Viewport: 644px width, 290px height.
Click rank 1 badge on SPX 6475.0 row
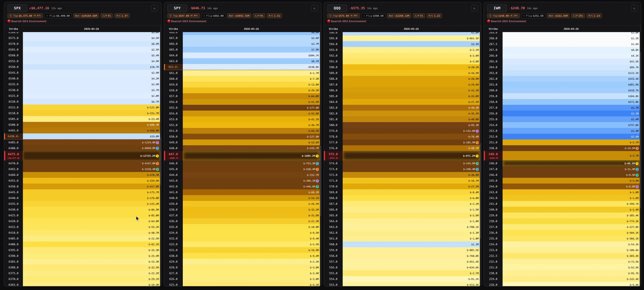(157, 156)
